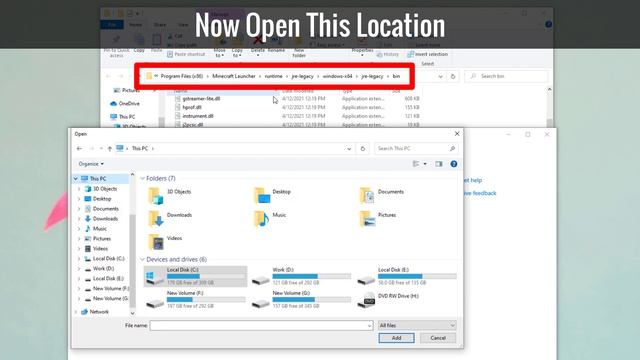Select the New Volume (F:) drive in the main pane
This screenshot has width=640, height=360.
(196, 300)
